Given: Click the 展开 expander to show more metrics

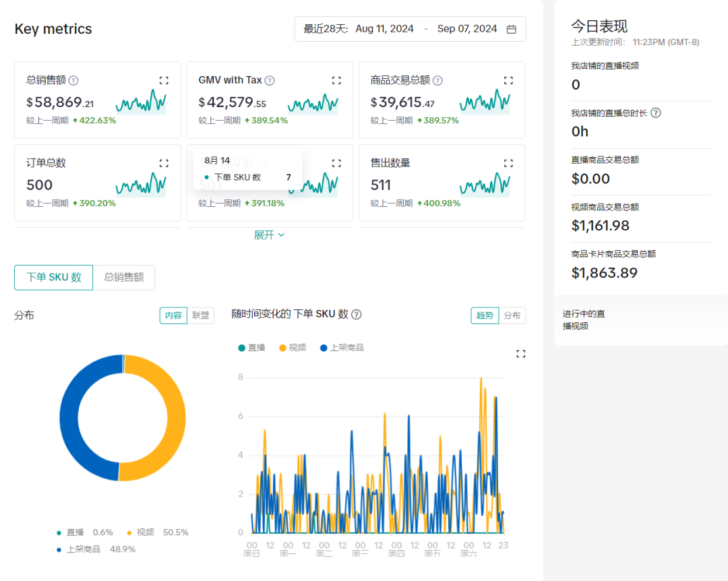Looking at the screenshot, I should click(x=269, y=235).
